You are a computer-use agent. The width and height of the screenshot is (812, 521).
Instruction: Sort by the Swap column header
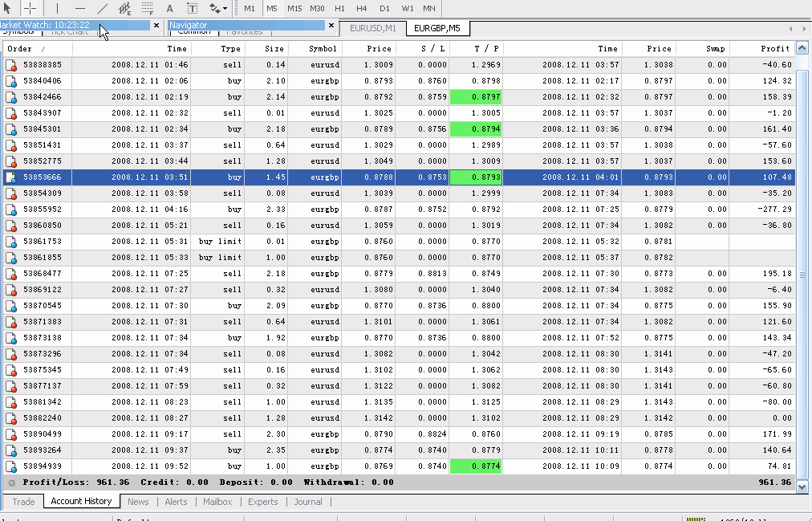pyautogui.click(x=702, y=49)
